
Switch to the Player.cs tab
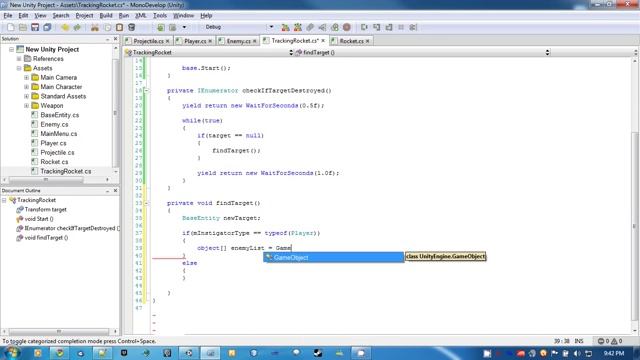click(195, 41)
